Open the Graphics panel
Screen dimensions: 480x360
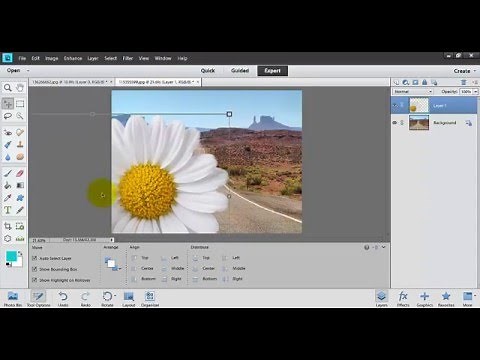coord(425,298)
